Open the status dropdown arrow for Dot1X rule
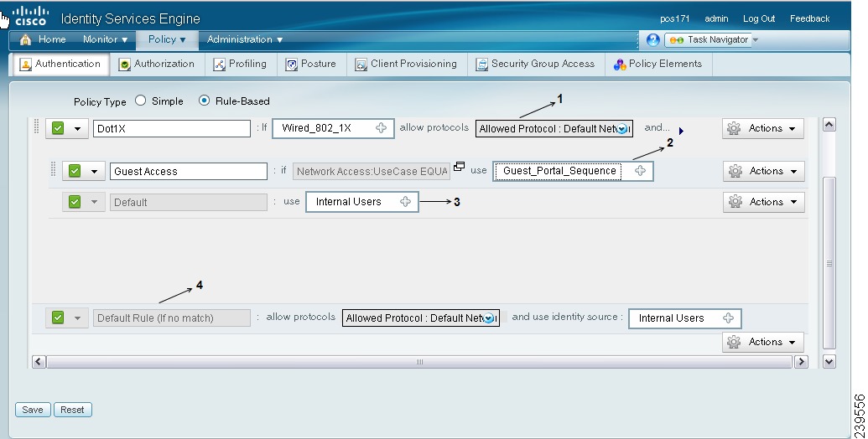868x439 pixels. [x=77, y=129]
